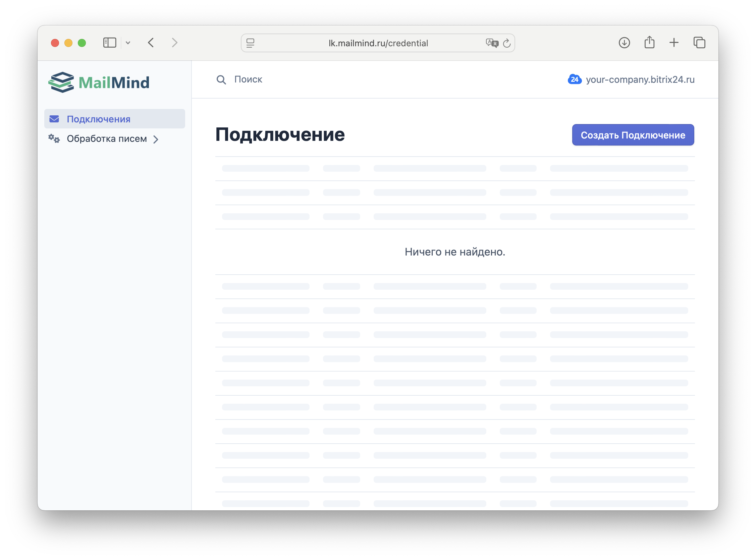This screenshot has height=560, width=756.
Task: Toggle the browser sidebar panel
Action: [x=109, y=43]
